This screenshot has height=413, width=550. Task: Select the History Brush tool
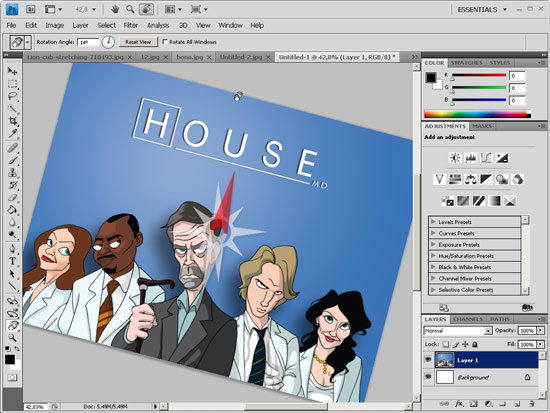pos(13,185)
